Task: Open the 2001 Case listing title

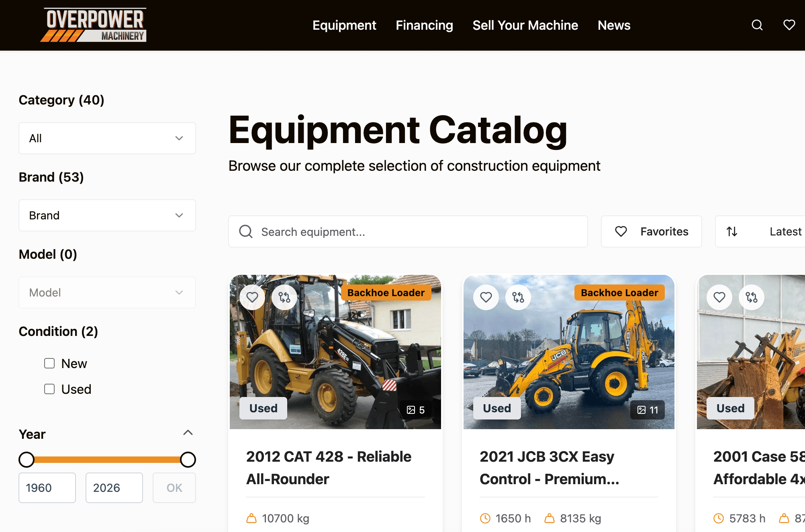Action: (759, 468)
